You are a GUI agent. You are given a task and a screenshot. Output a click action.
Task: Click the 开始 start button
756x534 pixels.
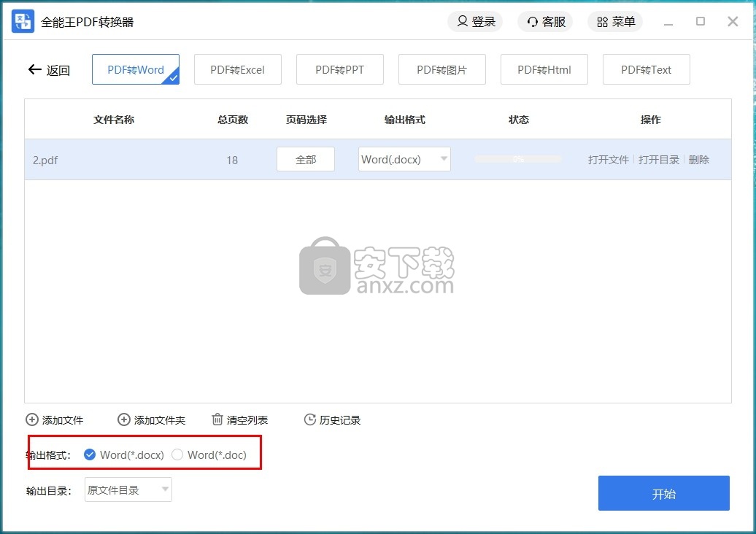(x=664, y=493)
